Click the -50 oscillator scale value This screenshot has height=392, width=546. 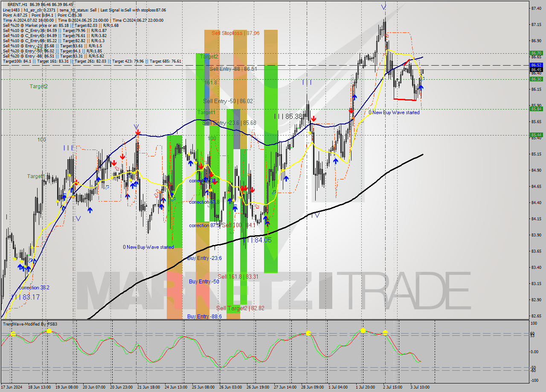coord(534,367)
